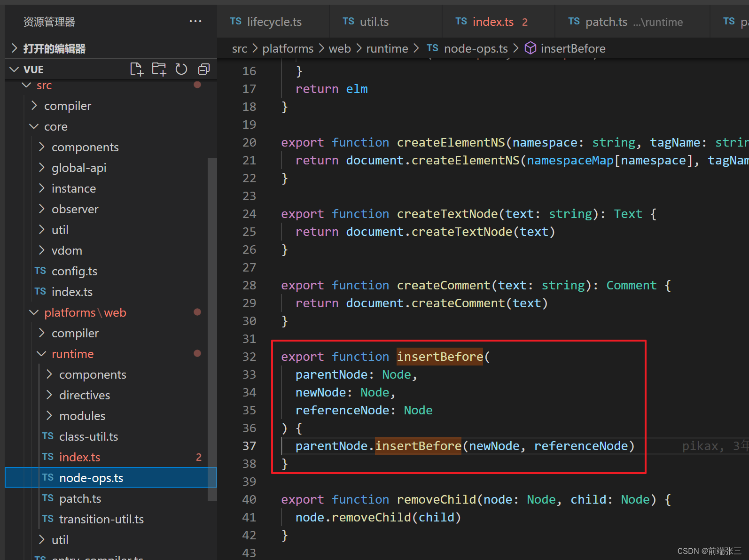
Task: Click removeChild function name on line 40
Action: click(x=436, y=499)
